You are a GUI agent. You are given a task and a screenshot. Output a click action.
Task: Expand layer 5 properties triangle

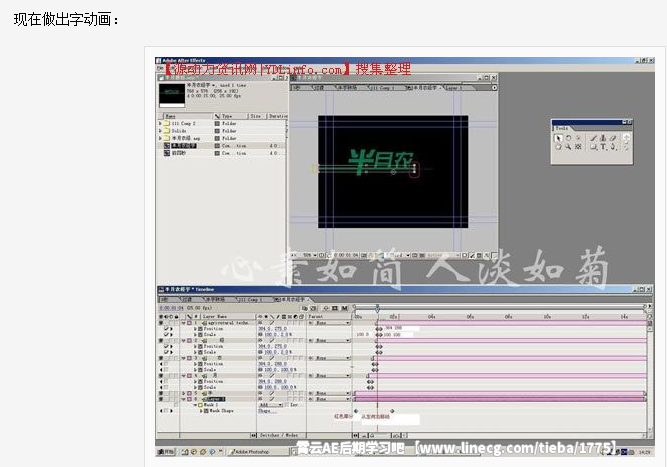(184, 393)
